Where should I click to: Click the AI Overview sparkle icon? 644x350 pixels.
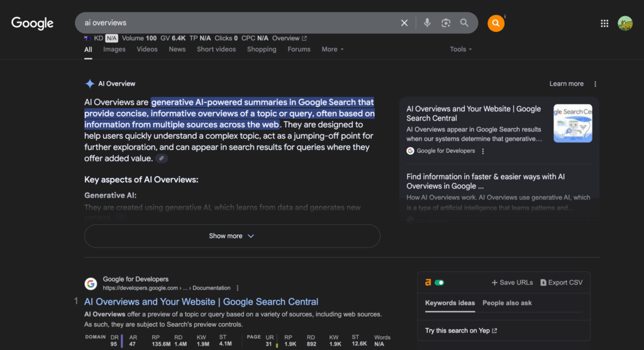(x=89, y=84)
